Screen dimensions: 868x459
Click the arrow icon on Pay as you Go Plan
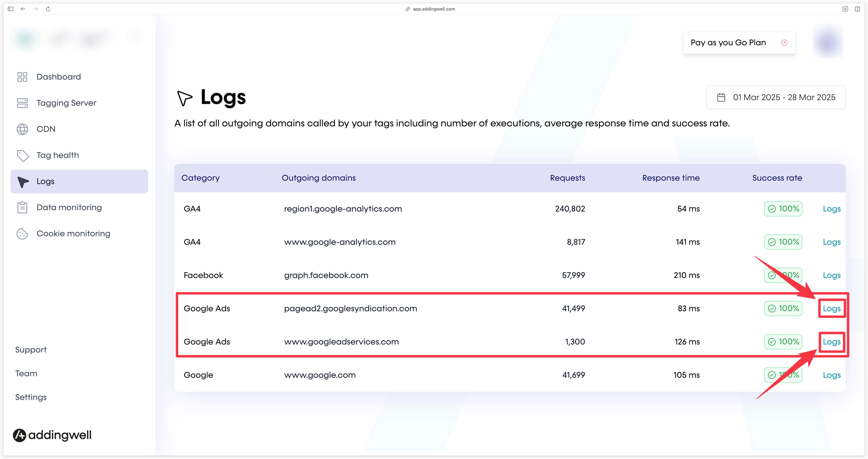click(784, 43)
